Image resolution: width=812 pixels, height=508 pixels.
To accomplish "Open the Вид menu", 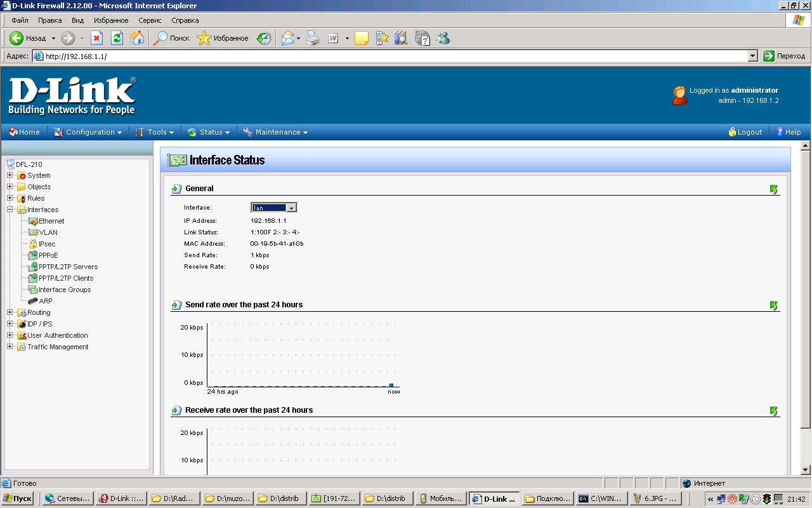I will click(77, 20).
